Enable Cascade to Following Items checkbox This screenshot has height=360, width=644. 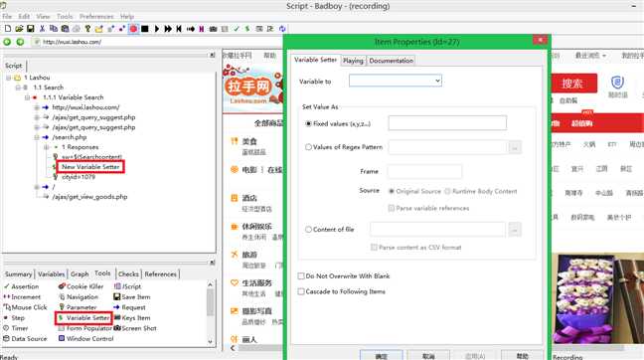301,291
